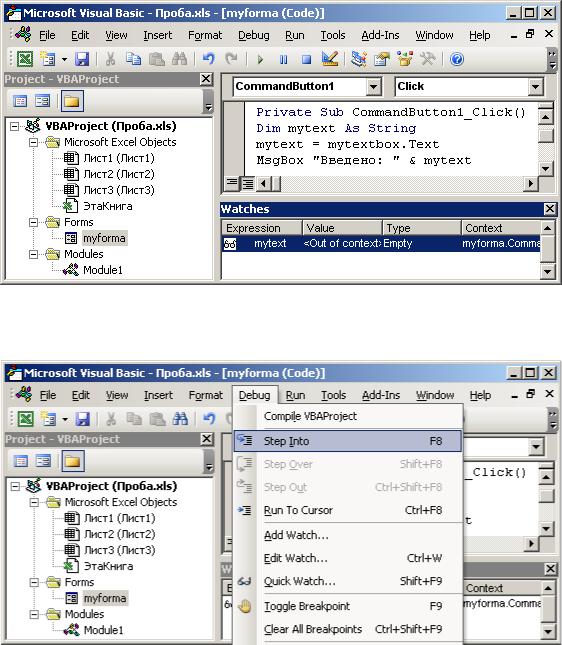
Task: Open Insert UserForm dropdown arrow in upper toolbar
Action: tap(65, 60)
